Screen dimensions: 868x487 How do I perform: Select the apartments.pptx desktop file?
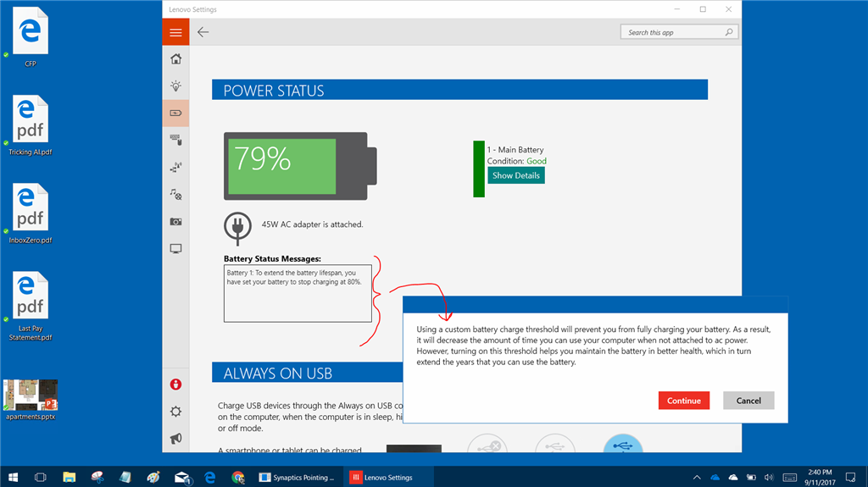[x=31, y=400]
